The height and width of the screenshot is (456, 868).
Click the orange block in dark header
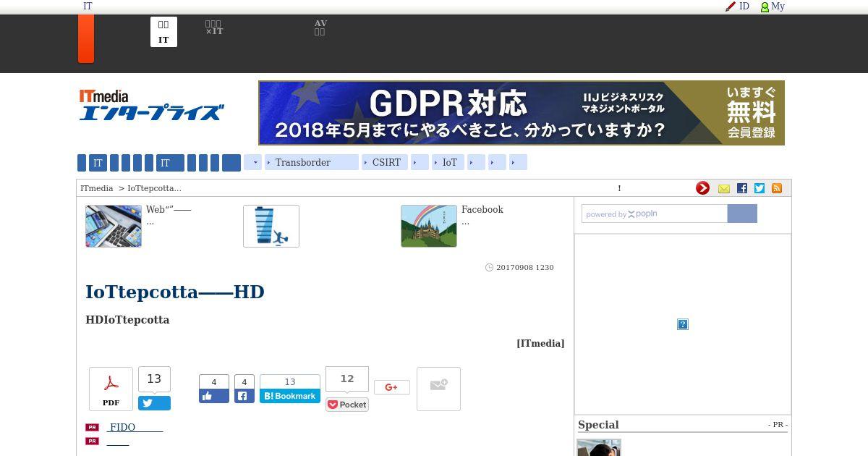(86, 38)
